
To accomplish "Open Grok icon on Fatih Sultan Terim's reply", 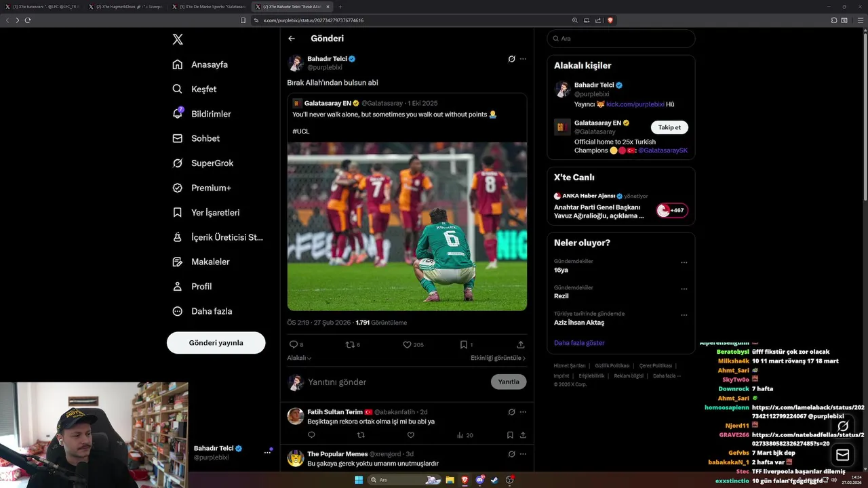I will (x=512, y=411).
